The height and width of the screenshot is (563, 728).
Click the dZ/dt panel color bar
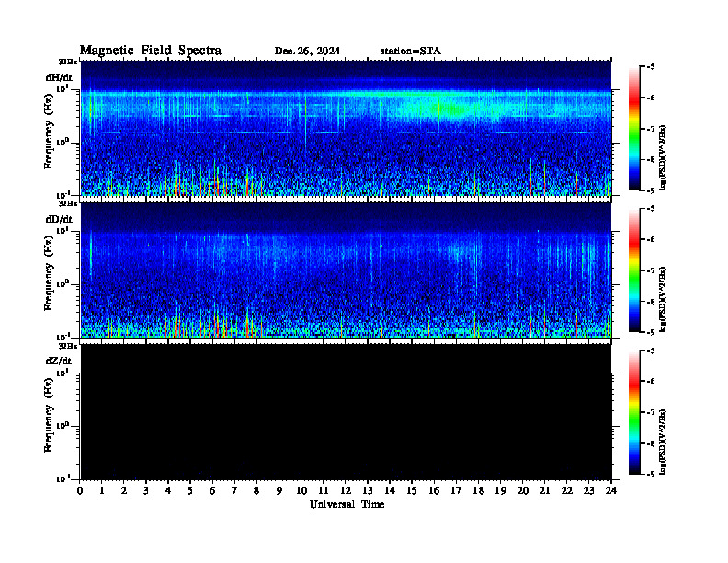(x=634, y=412)
